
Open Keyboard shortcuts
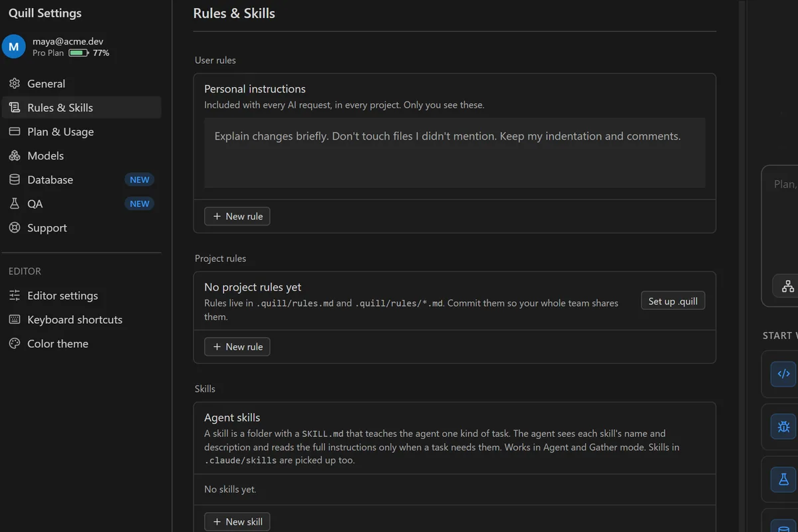coord(81,319)
